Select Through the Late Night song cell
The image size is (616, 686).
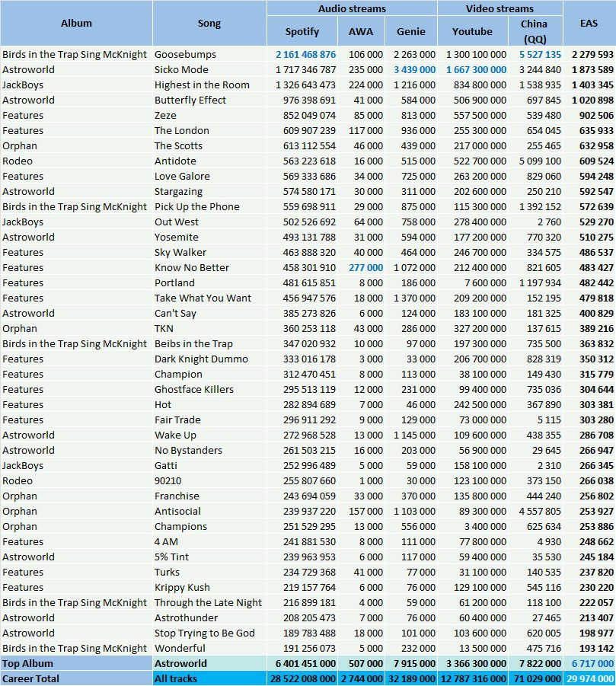click(x=209, y=602)
